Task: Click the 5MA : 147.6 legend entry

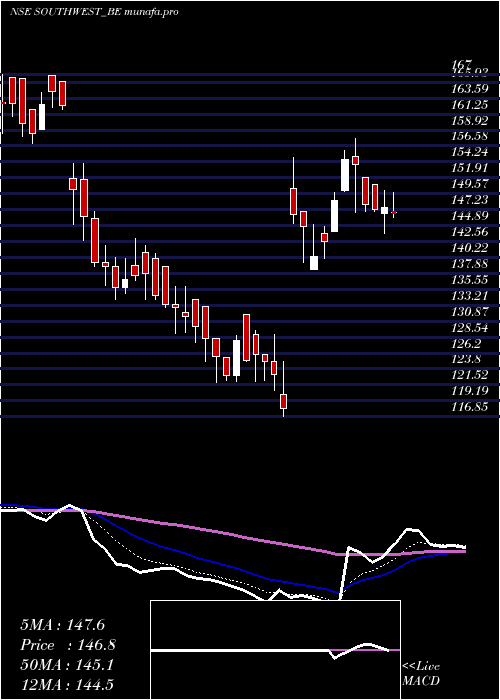Action: pos(62,625)
